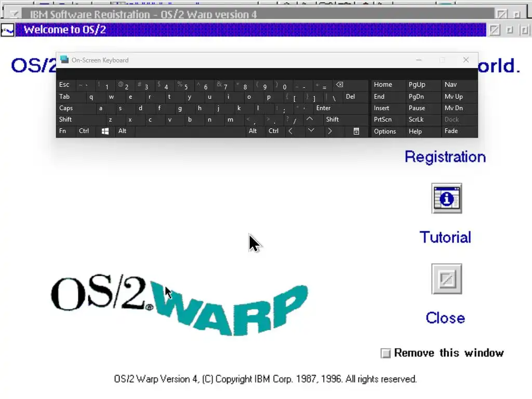Minimize the On-Screen Keyboard window
This screenshot has height=399, width=532.
(419, 60)
